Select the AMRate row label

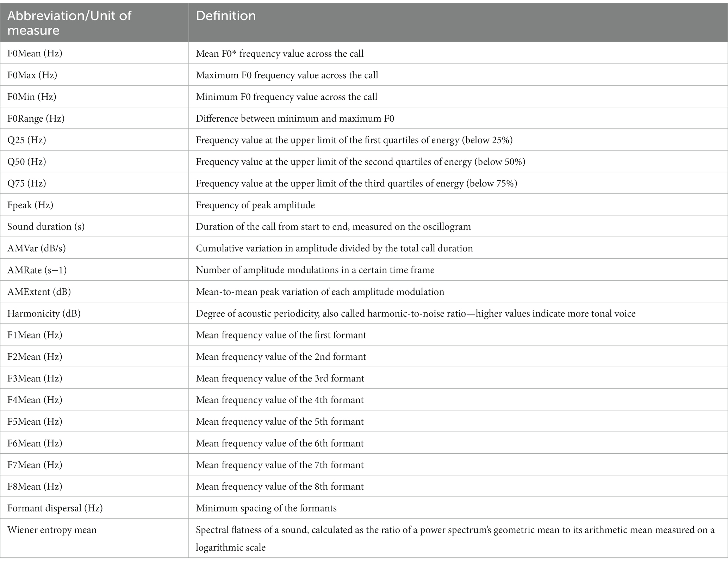37,270
